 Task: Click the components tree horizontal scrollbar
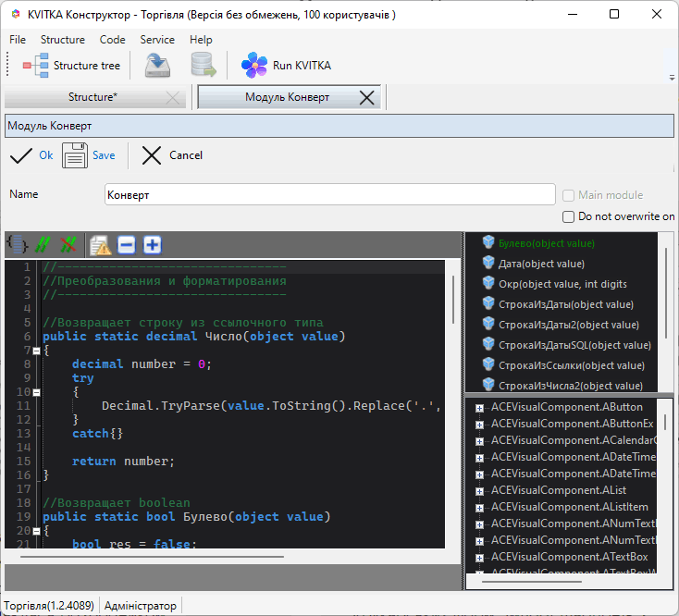pyautogui.click(x=532, y=582)
